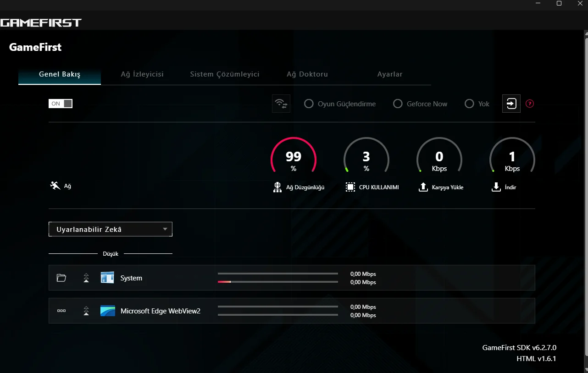Click the GameFirst SDK v6.2.7.0 version text
Screen dimensions: 588x373
(x=519, y=348)
